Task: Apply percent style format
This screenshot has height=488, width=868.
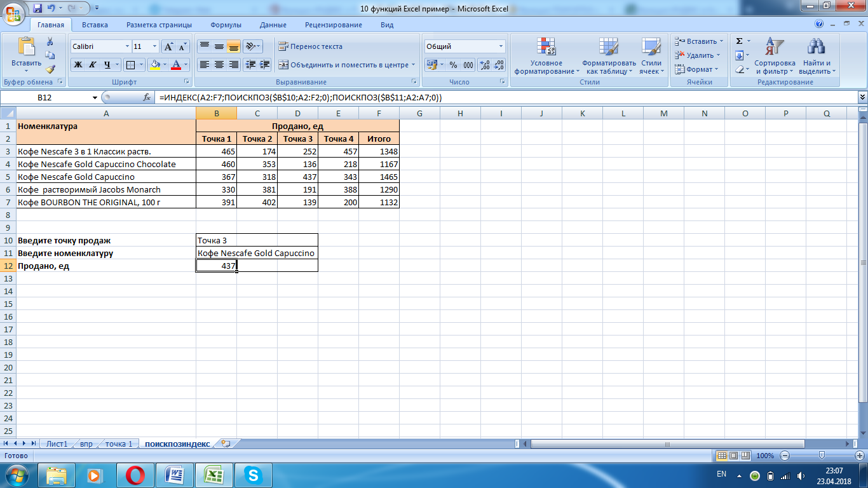Action: (453, 65)
